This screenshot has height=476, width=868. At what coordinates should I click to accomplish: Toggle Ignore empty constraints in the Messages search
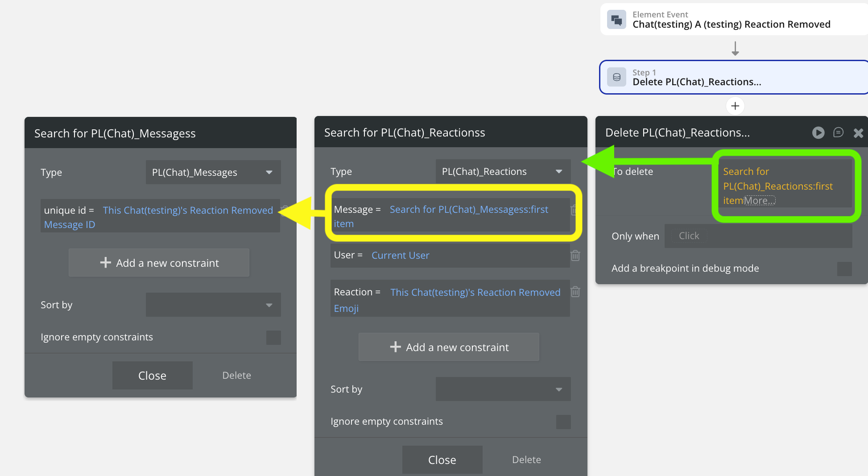point(273,337)
